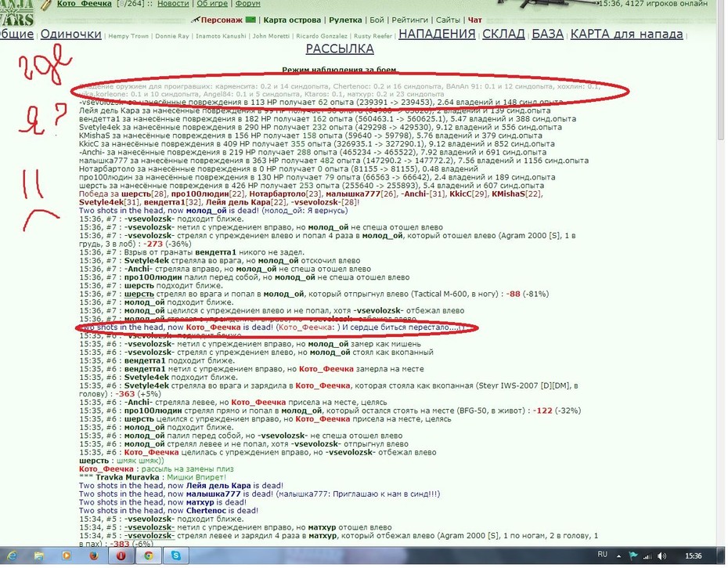728x568 pixels.
Task: Open Action Center flag icon
Action: (x=632, y=556)
